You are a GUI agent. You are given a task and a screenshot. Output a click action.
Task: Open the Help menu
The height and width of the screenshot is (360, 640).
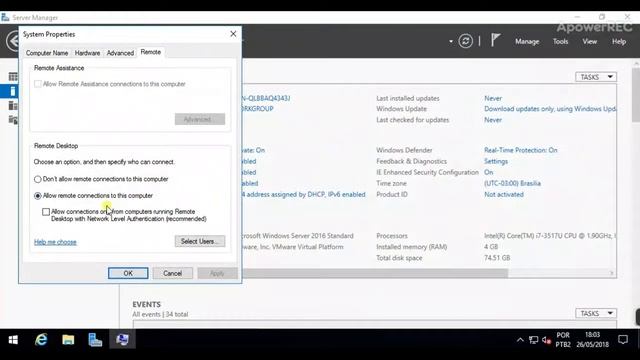[619, 41]
